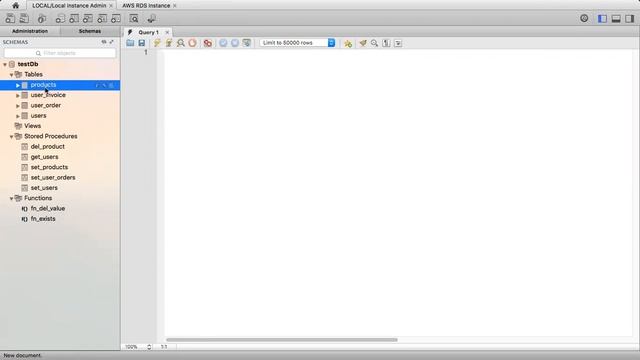Toggle the right sidebar panel visibility
Image resolution: width=640 pixels, height=360 pixels.
[x=630, y=18]
